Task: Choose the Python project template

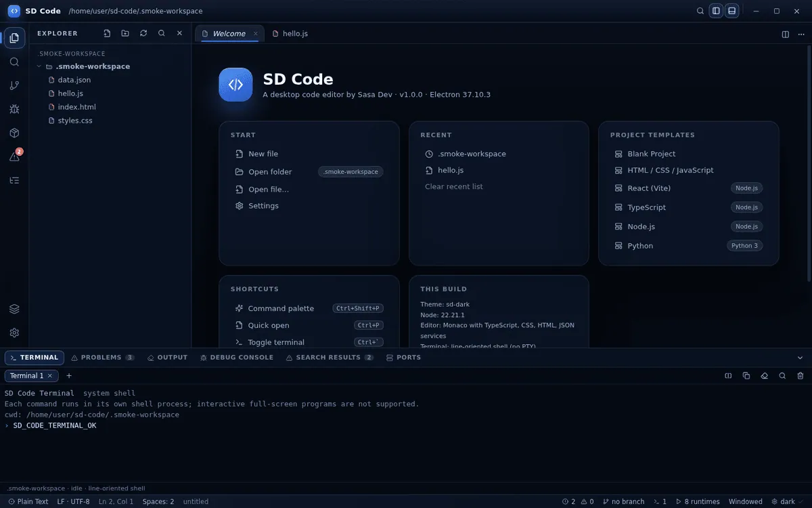Action: [689, 246]
